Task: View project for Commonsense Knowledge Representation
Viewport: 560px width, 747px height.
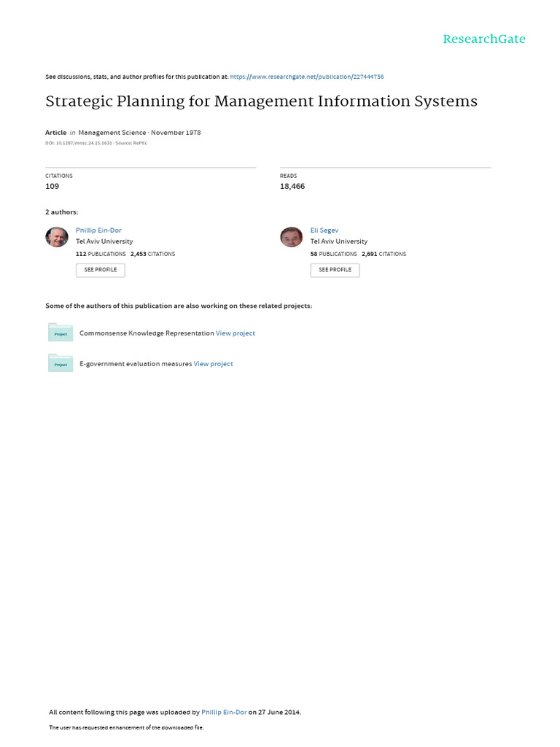Action: click(236, 333)
